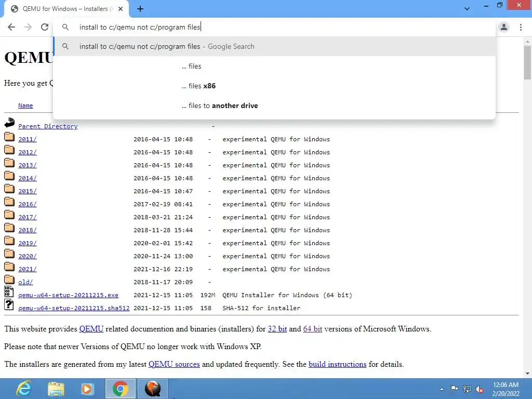Screen dimensions: 532x399
Task: Click the magnifier icon in the address bar
Action: pos(65,27)
